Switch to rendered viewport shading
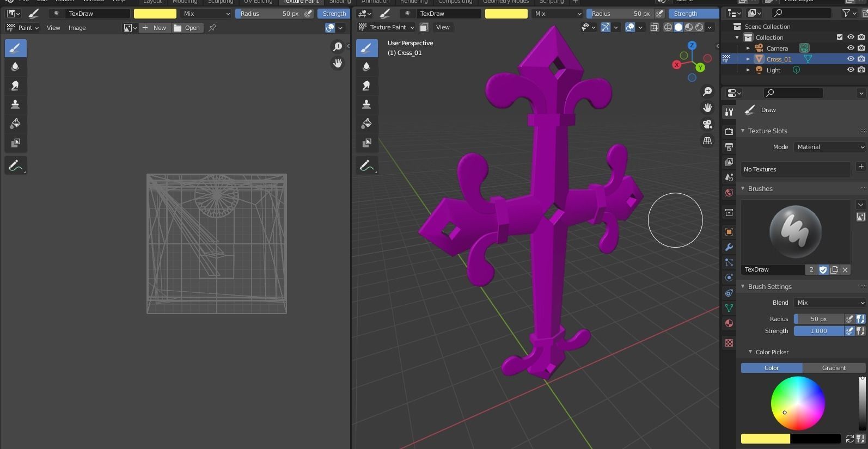The width and height of the screenshot is (868, 449). click(699, 27)
